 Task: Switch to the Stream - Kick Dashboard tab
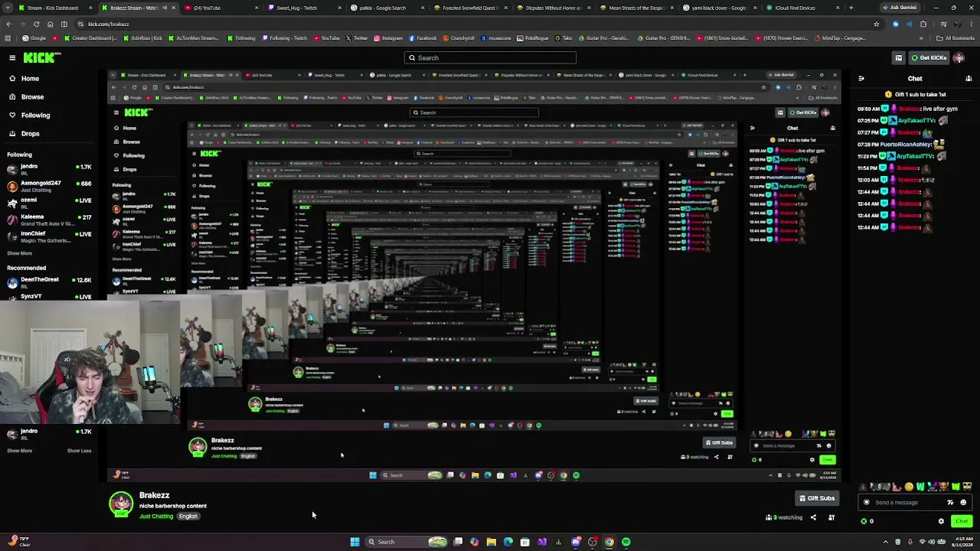pos(51,8)
